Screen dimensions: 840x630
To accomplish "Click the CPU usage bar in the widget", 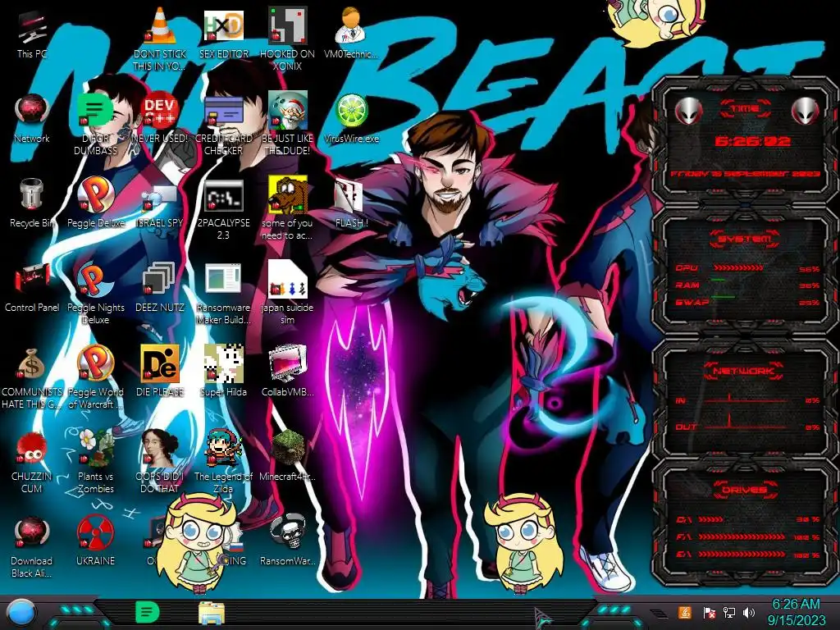I will [x=738, y=268].
